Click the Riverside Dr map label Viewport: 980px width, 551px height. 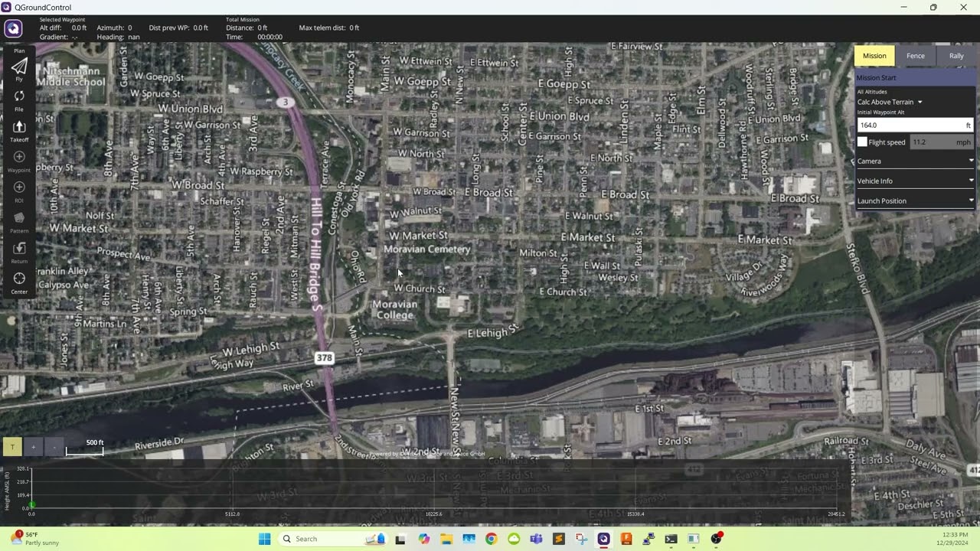[159, 442]
